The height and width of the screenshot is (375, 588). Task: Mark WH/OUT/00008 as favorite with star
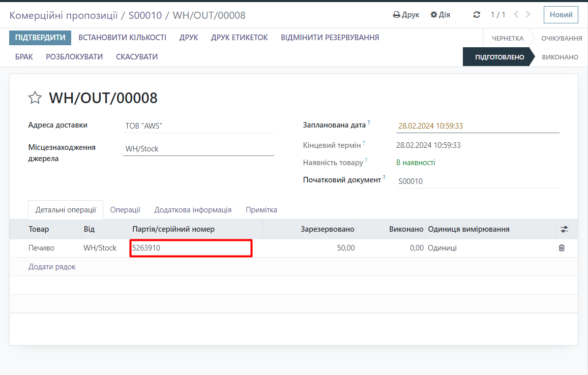pyautogui.click(x=35, y=98)
